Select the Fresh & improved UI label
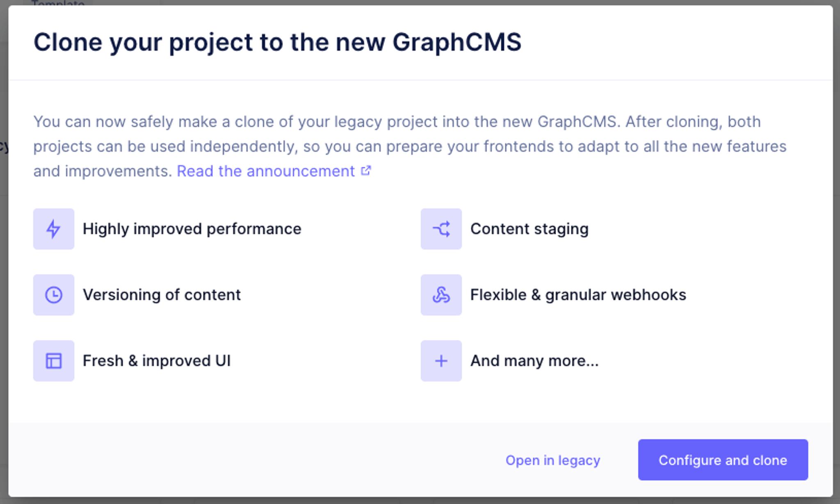The image size is (840, 504). (x=157, y=361)
